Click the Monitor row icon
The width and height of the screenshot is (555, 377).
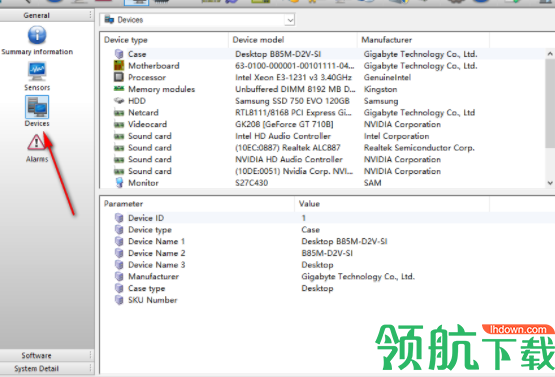coord(119,183)
